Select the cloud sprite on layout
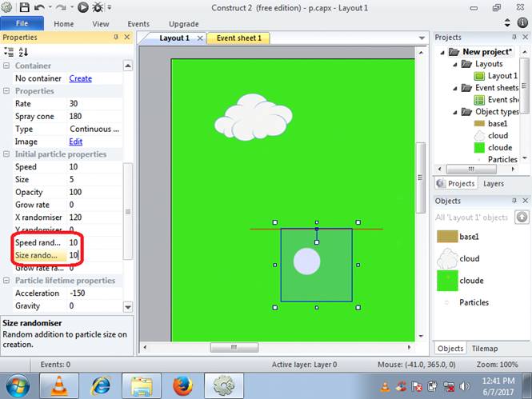This screenshot has width=532, height=399. pos(253,117)
